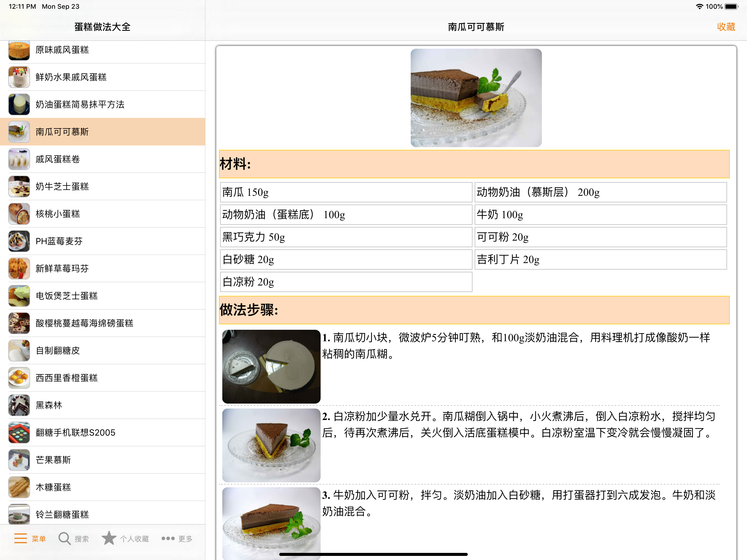This screenshot has height=560, width=747.
Task: Open thumbnail of 新鲜草莓玛芬
Action: click(x=19, y=269)
